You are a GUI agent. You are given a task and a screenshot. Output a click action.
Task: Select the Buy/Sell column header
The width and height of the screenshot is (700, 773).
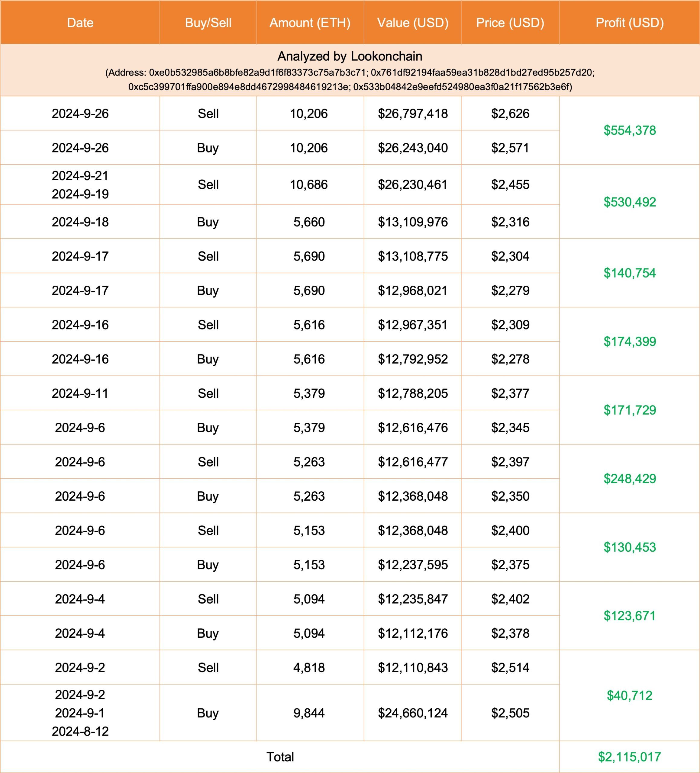point(208,23)
